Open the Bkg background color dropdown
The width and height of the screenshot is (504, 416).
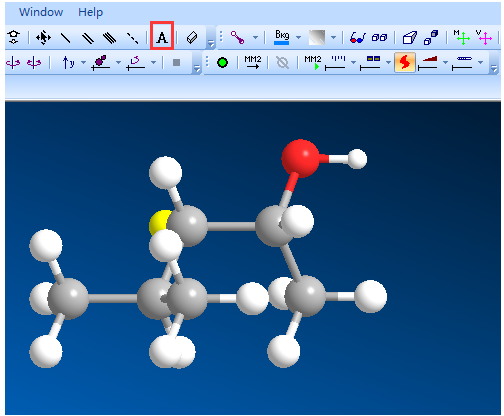[x=299, y=37]
